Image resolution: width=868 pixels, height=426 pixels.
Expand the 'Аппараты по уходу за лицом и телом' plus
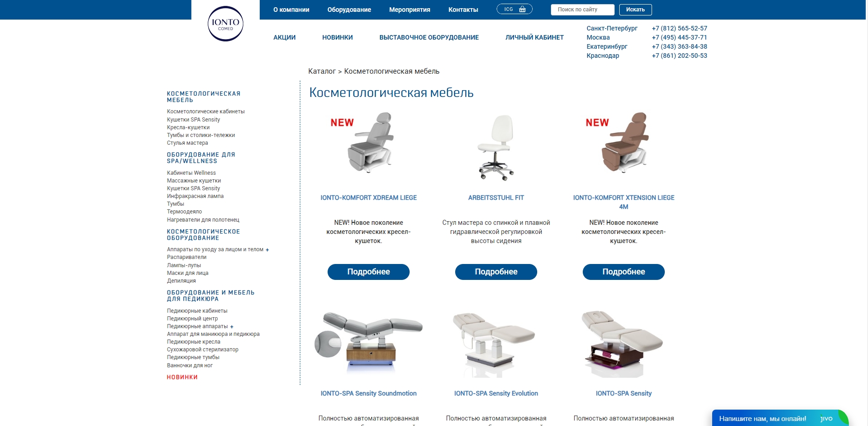pos(267,250)
